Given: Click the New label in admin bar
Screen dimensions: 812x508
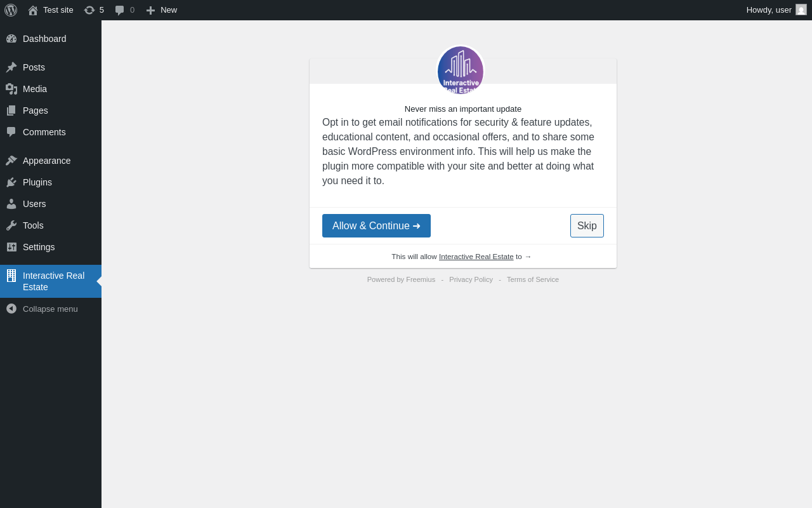Looking at the screenshot, I should (x=169, y=10).
